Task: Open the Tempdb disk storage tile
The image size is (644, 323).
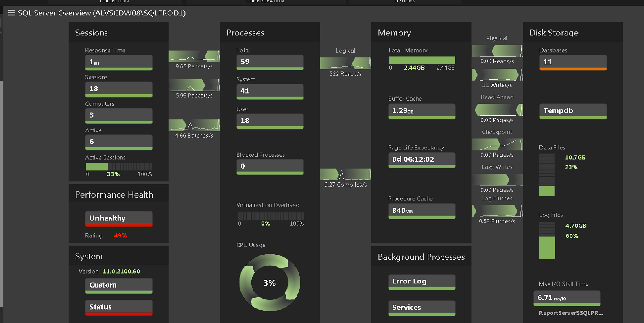Action: pyautogui.click(x=573, y=111)
